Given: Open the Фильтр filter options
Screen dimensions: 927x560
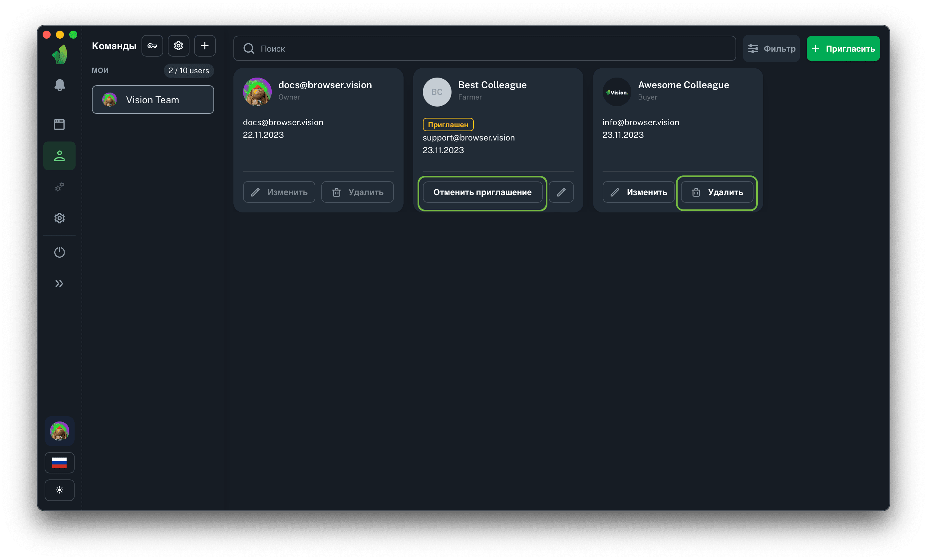Looking at the screenshot, I should click(x=771, y=49).
